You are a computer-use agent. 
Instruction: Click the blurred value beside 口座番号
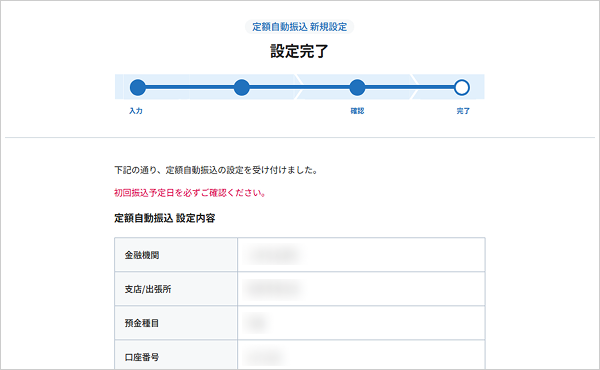(263, 357)
